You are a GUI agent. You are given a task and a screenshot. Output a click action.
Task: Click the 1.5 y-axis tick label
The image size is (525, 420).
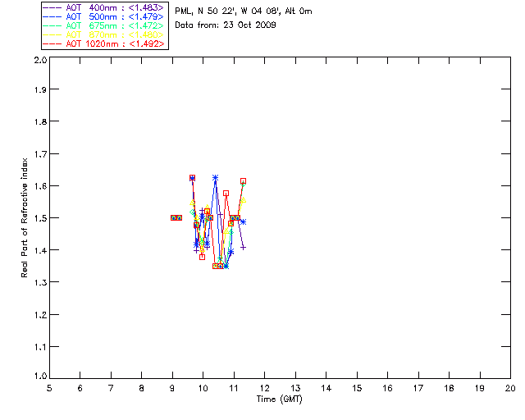(40, 218)
